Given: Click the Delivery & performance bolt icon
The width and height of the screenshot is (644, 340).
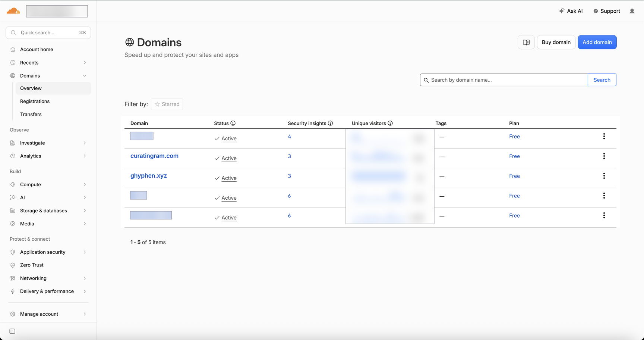Looking at the screenshot, I should tap(13, 291).
